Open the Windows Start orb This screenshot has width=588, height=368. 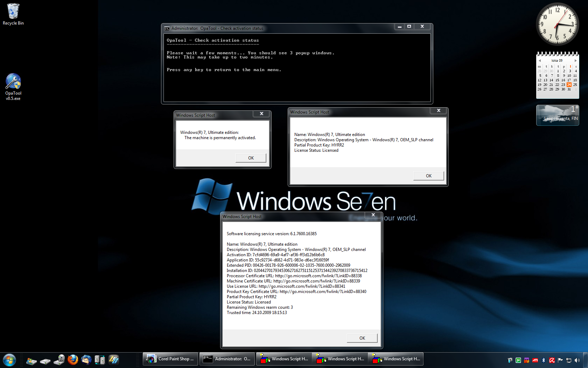(9, 360)
